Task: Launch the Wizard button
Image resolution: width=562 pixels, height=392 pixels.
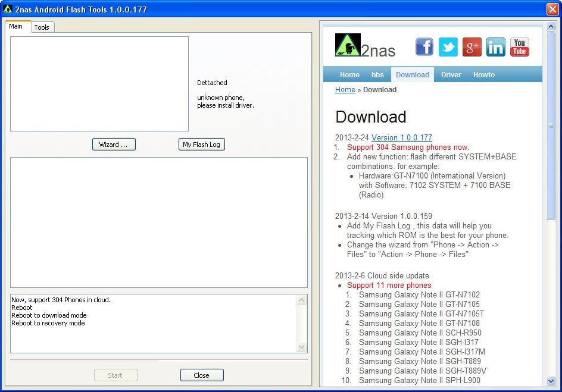Action: point(114,145)
